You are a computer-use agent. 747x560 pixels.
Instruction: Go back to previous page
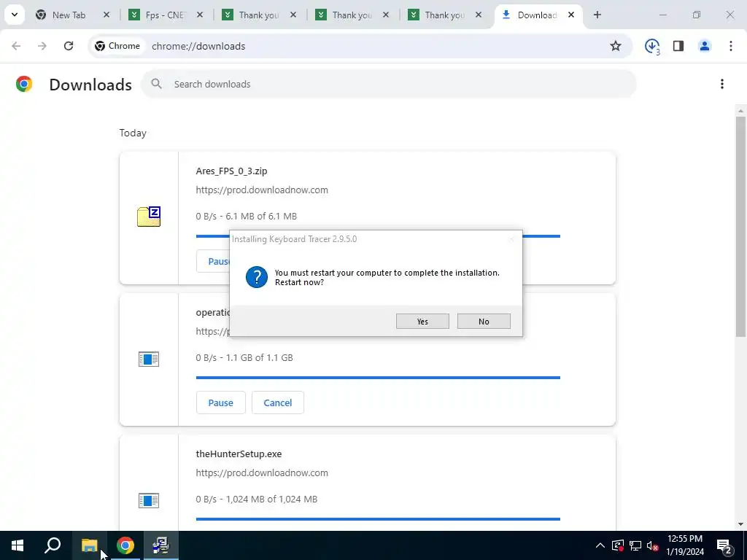16,46
